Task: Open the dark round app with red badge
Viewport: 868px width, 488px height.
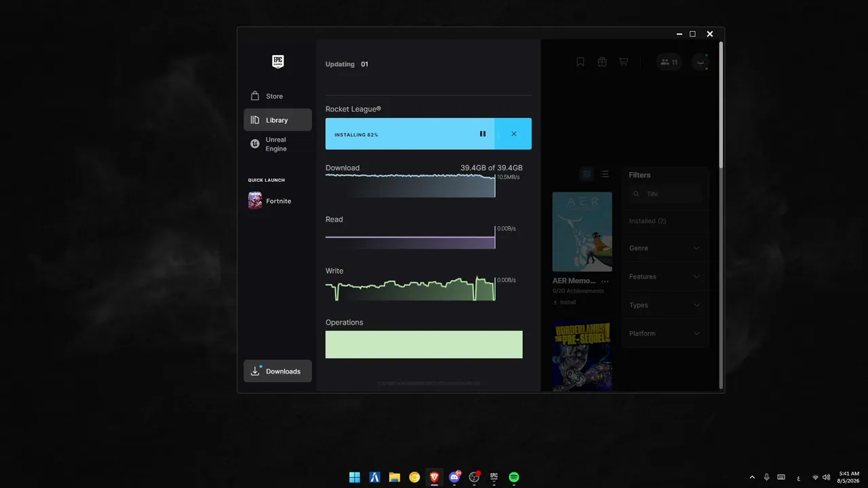Action: (475, 477)
